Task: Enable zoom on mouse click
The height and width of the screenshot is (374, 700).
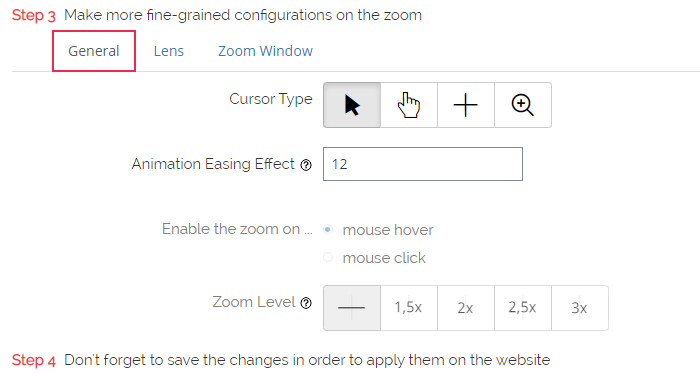Action: (328, 258)
